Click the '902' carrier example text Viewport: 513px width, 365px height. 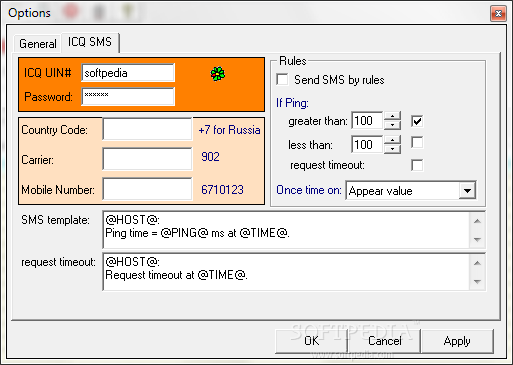[x=210, y=157]
